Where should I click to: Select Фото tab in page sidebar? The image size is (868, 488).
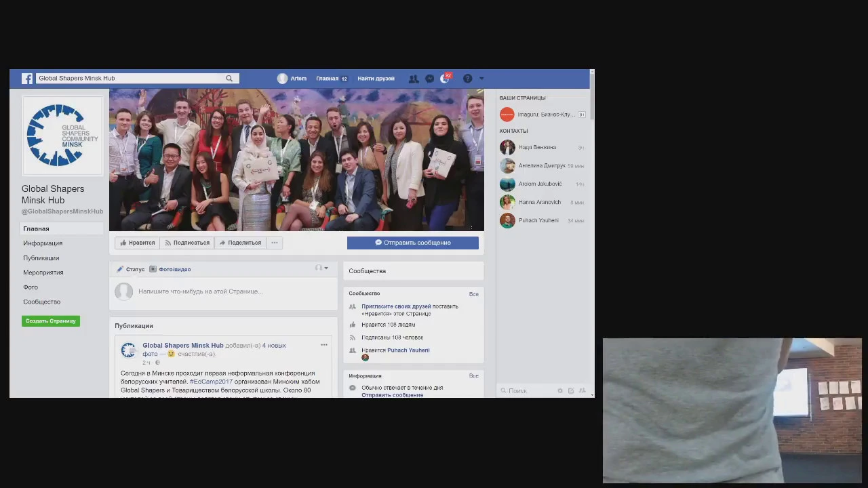31,287
